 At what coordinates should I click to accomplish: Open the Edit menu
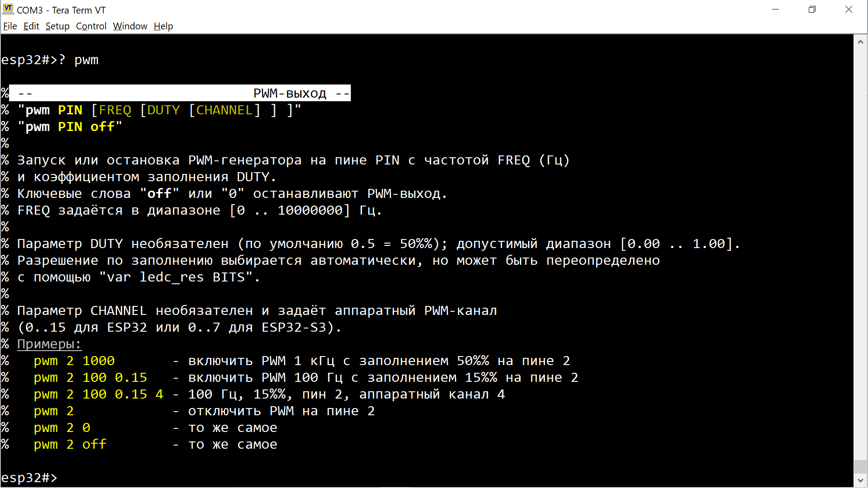pyautogui.click(x=31, y=26)
